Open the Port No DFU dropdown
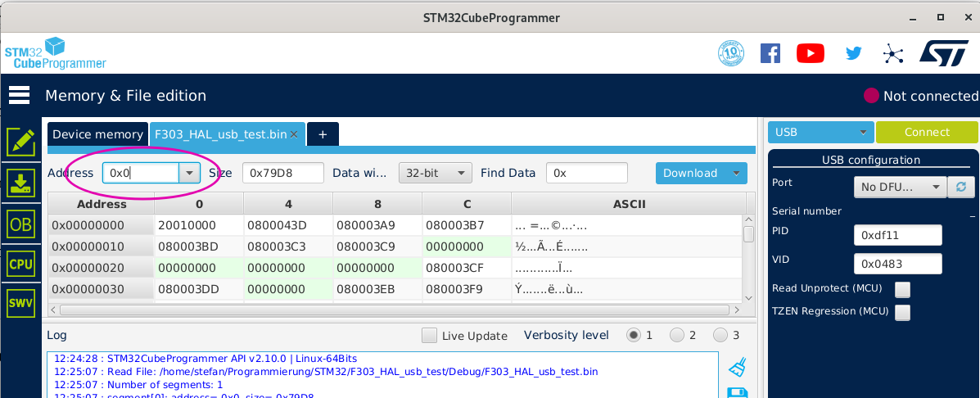This screenshot has height=398, width=980. [900, 186]
